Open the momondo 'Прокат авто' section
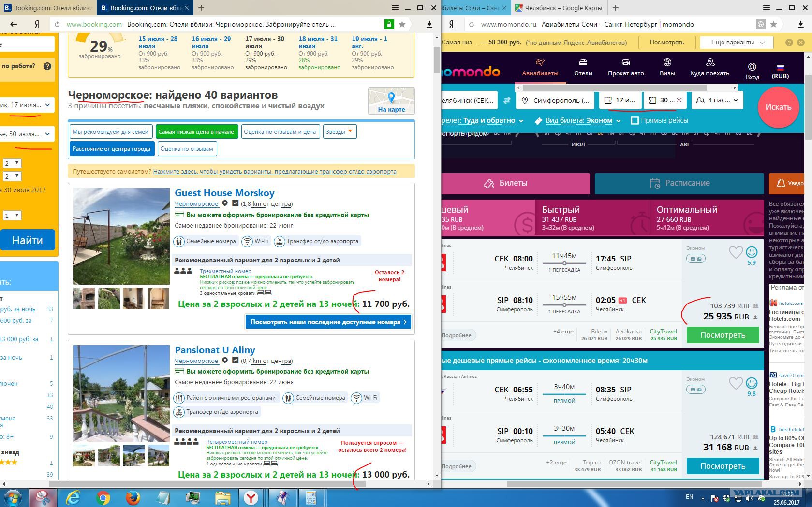 626,68
